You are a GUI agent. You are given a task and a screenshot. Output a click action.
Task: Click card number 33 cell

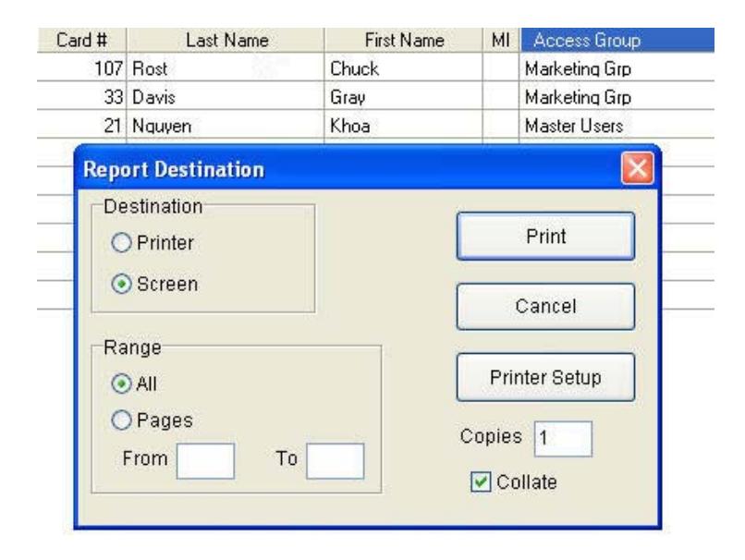pos(81,97)
